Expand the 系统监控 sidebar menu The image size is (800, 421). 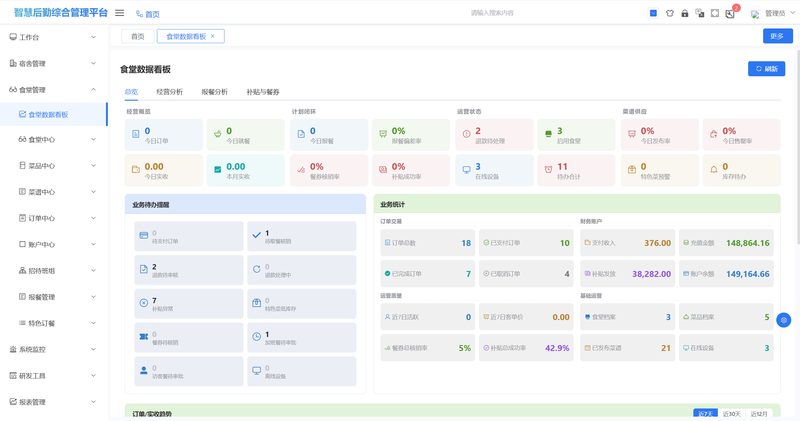pos(54,350)
